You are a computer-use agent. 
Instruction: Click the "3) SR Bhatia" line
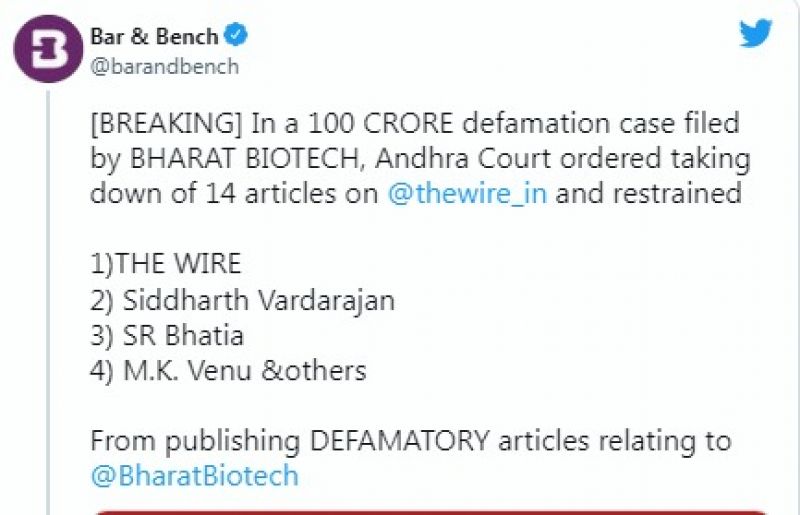pyautogui.click(x=167, y=336)
